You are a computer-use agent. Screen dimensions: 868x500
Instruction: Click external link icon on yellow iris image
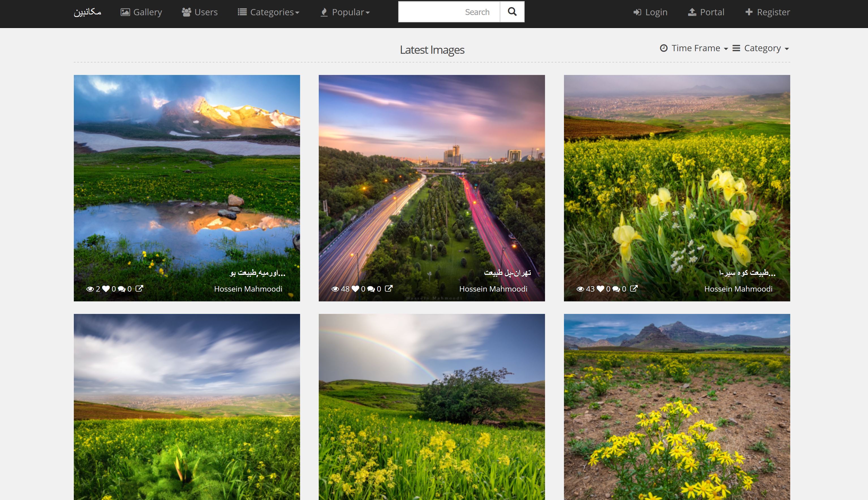634,288
